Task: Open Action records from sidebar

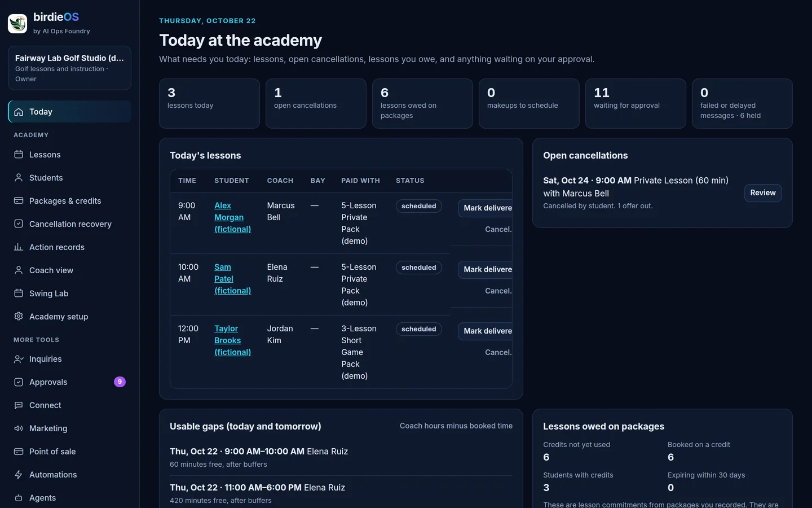Action: [69, 247]
